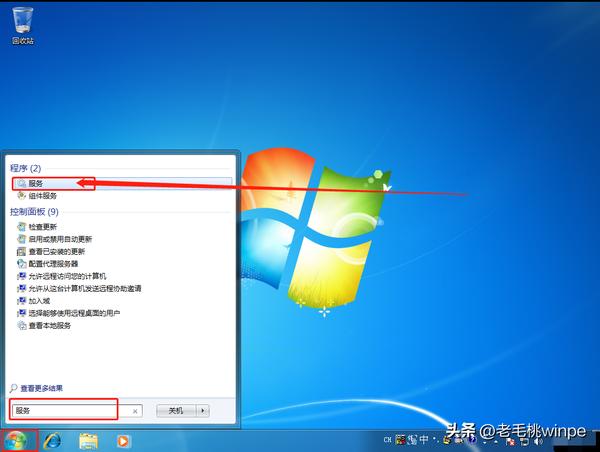600x452 pixels.
Task: Click the search box containing 服务
Action: [x=77, y=411]
